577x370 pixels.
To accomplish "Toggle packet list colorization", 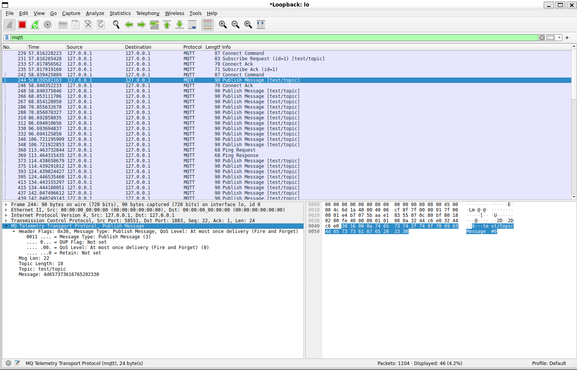I will [x=208, y=25].
